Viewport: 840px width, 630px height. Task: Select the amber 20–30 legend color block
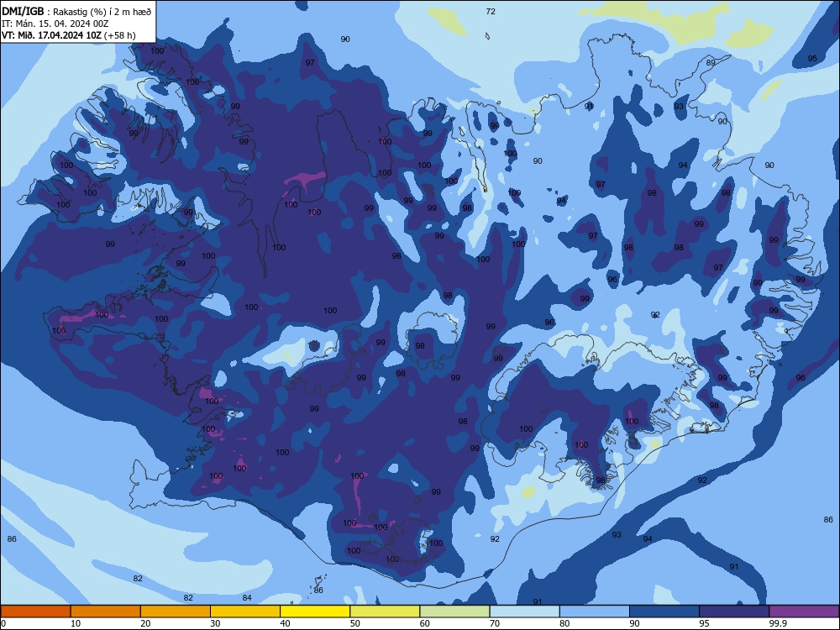(176, 612)
